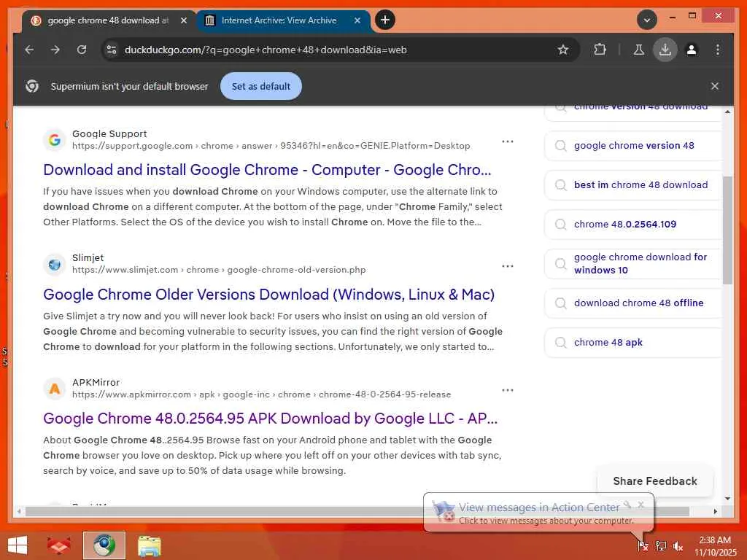
Task: Open the red box taskbar app
Action: tap(58, 545)
